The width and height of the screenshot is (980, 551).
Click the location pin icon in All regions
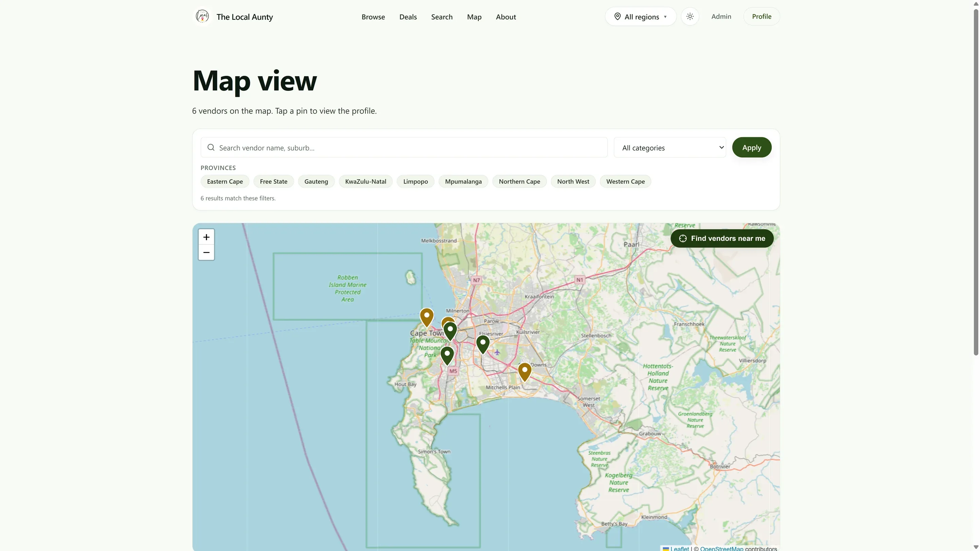[618, 16]
